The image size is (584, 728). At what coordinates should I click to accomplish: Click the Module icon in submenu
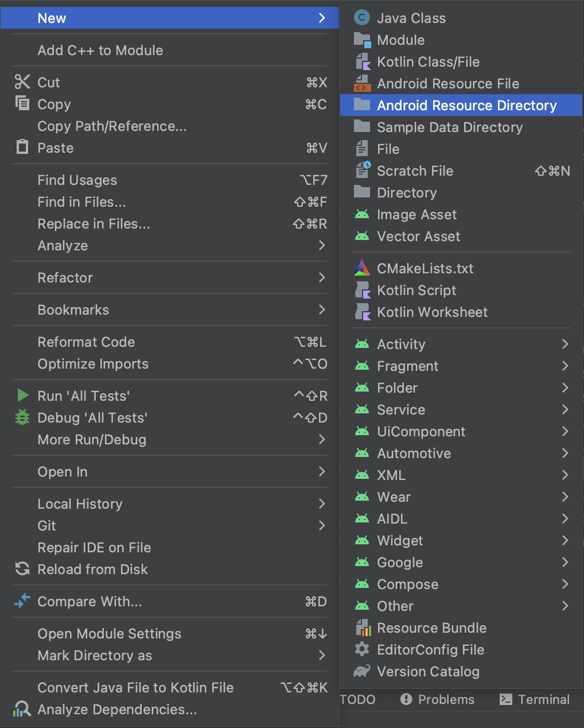coord(362,40)
